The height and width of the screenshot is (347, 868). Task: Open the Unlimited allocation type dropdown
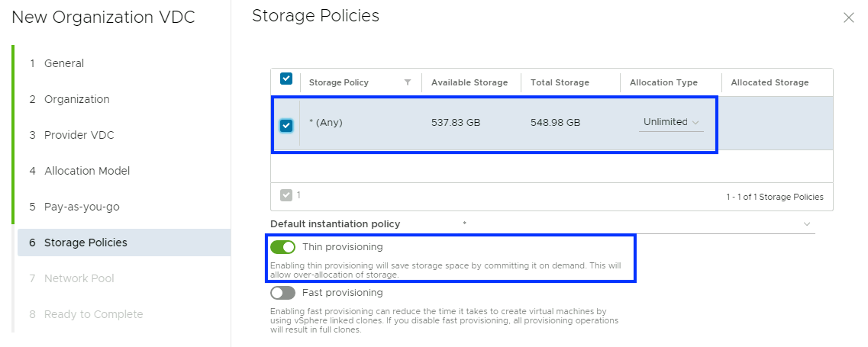coord(672,122)
